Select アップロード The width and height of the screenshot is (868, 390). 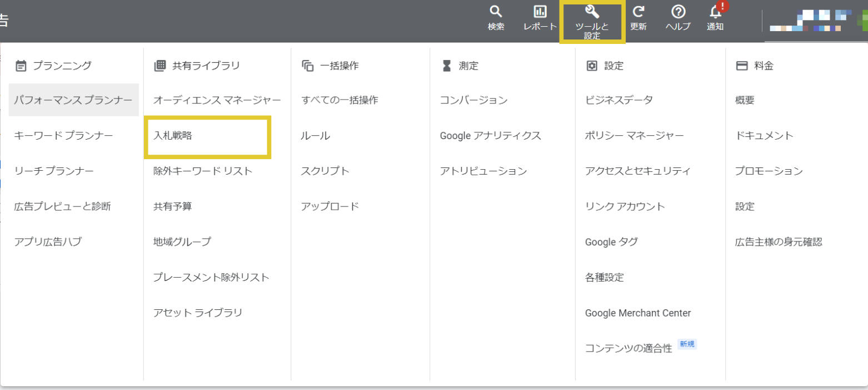[330, 206]
